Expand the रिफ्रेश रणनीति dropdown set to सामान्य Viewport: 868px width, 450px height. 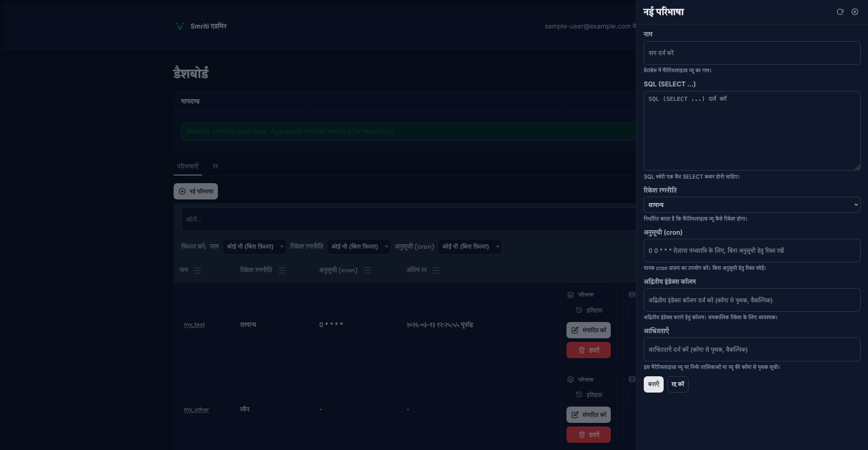point(751,205)
